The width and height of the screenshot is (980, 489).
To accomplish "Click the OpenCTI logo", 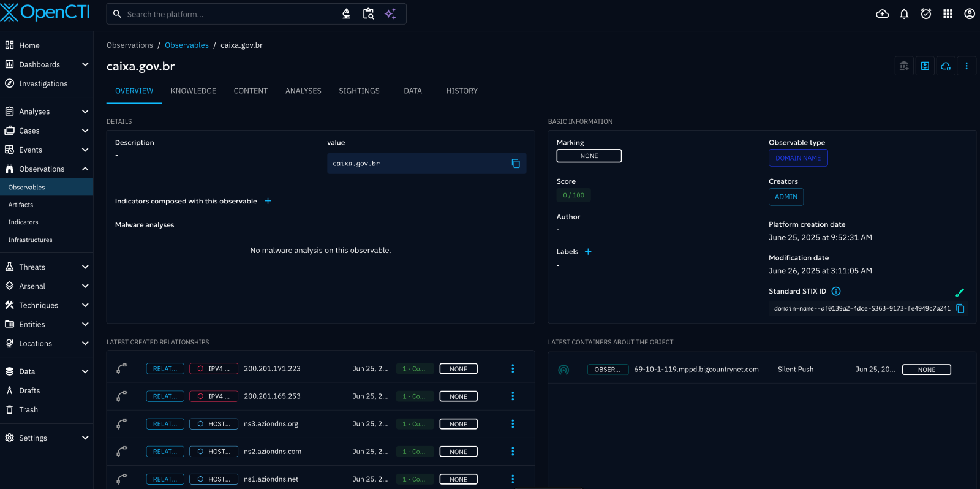I will pos(45,12).
